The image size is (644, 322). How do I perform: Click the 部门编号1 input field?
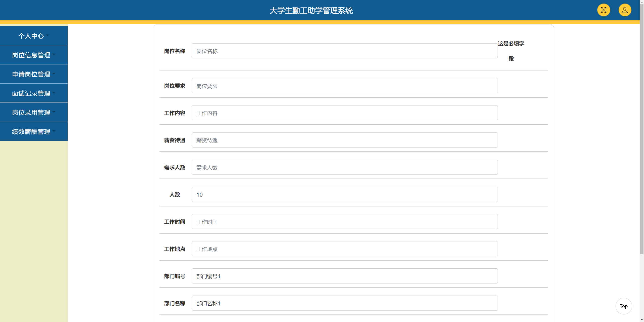344,276
